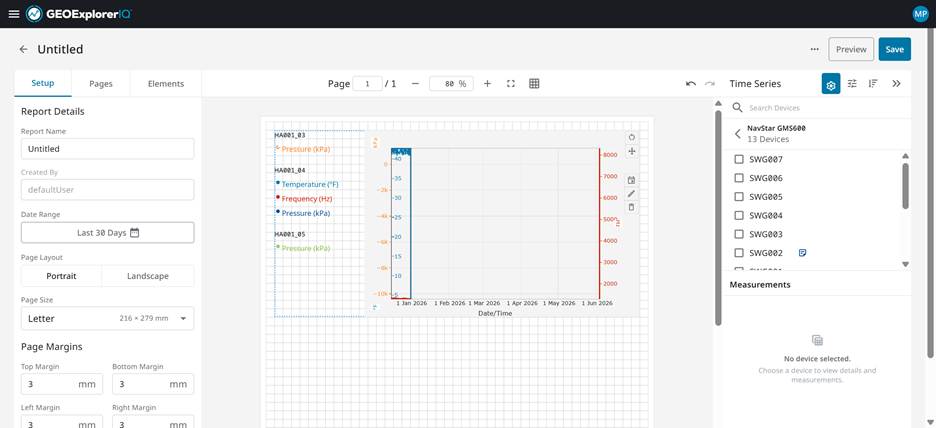Check the SWG004 device checkbox

coord(739,215)
